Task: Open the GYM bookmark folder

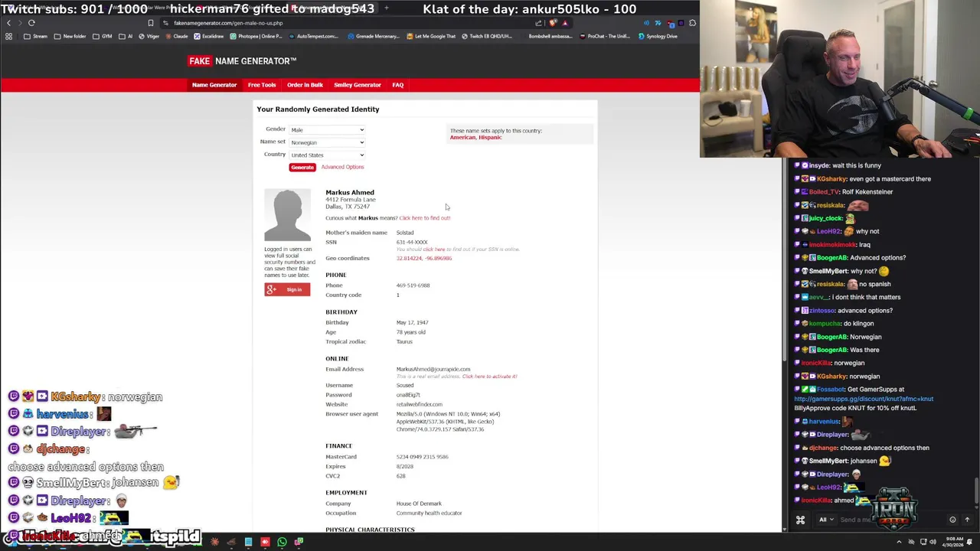Action: pyautogui.click(x=103, y=36)
